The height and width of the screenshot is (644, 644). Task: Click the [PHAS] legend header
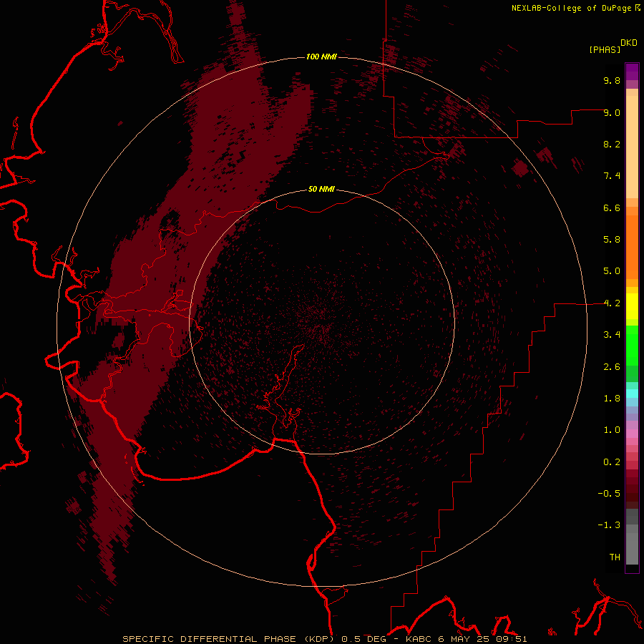tap(605, 49)
